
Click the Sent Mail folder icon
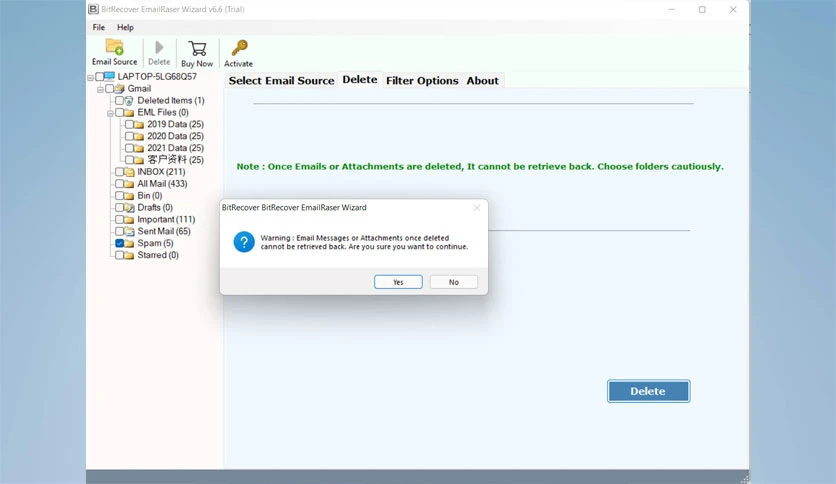[x=129, y=231]
